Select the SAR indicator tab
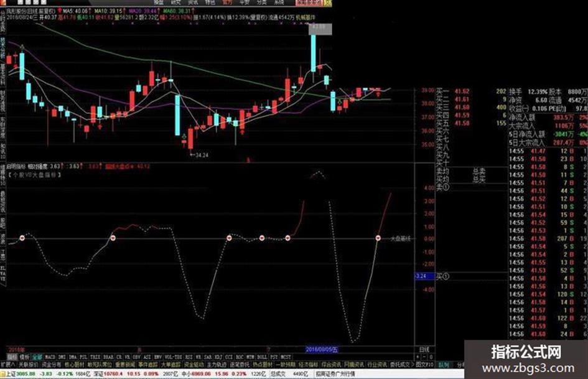The width and height of the screenshot is (588, 379). (208, 357)
